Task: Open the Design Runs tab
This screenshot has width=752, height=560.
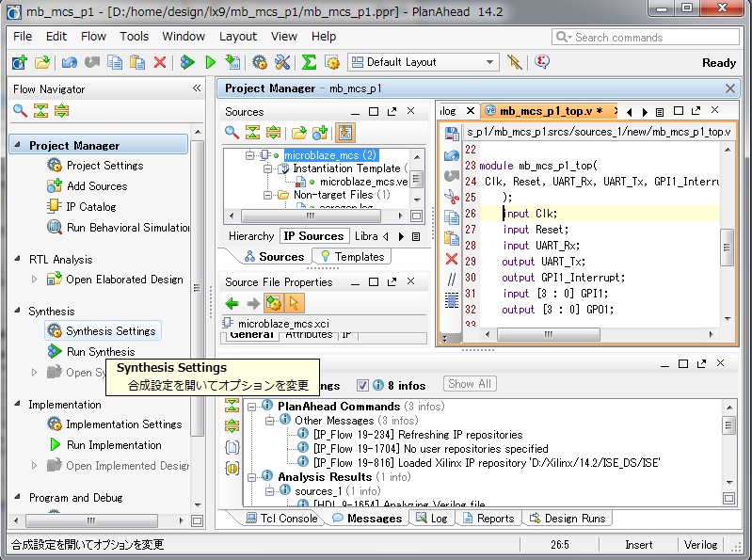Action: click(568, 519)
